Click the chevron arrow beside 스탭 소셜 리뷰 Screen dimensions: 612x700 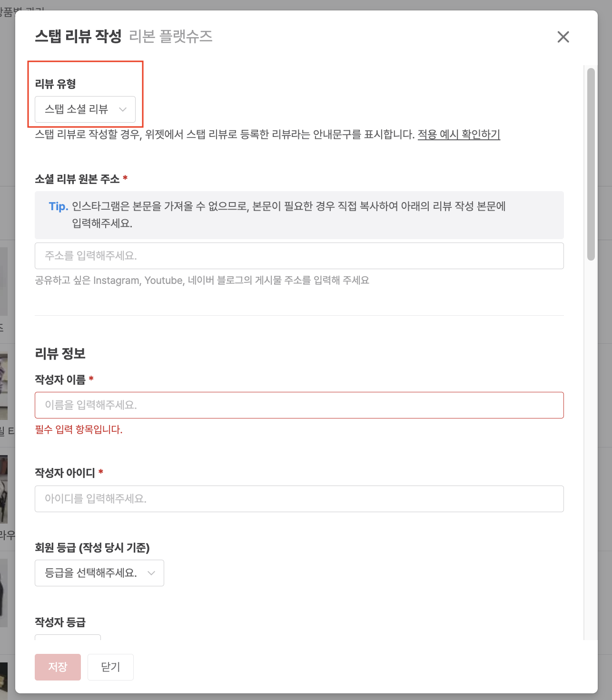coord(123,109)
